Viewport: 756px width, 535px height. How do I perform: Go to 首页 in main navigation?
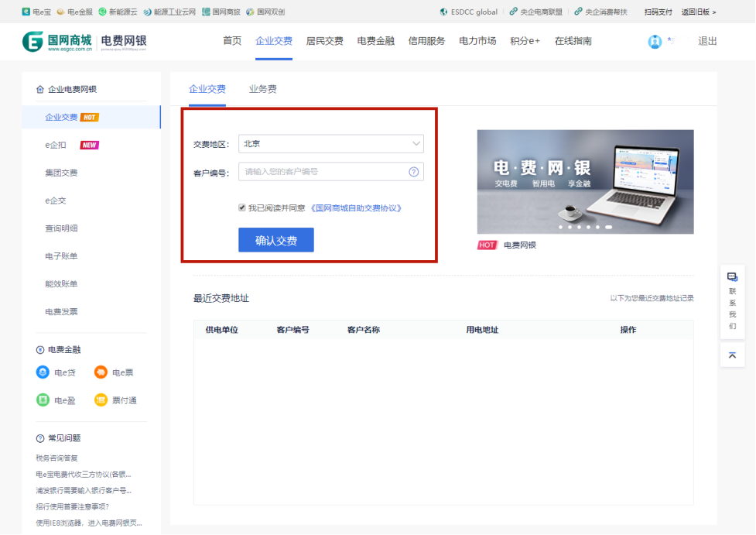point(232,41)
